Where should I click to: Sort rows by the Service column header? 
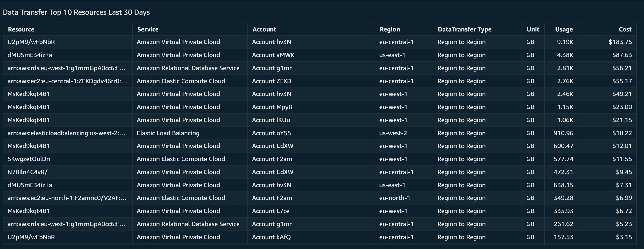(148, 29)
